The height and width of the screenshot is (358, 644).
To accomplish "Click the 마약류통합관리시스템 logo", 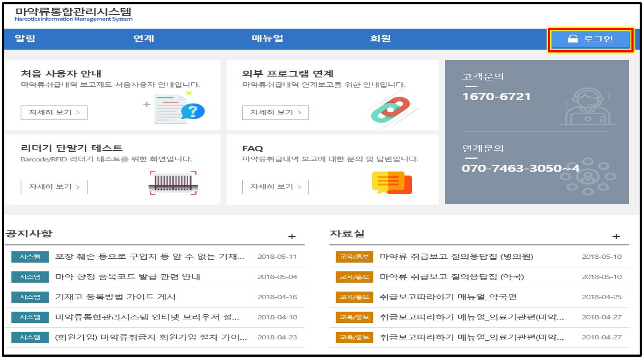I will pos(73,14).
